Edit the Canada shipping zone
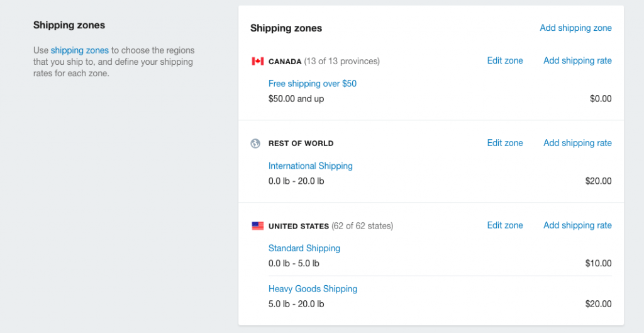The width and height of the screenshot is (644, 333). click(x=505, y=61)
